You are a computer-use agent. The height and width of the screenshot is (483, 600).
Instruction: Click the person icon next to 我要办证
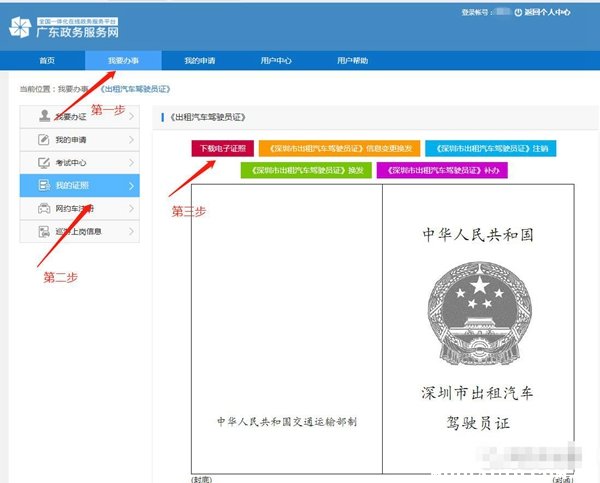pos(44,116)
